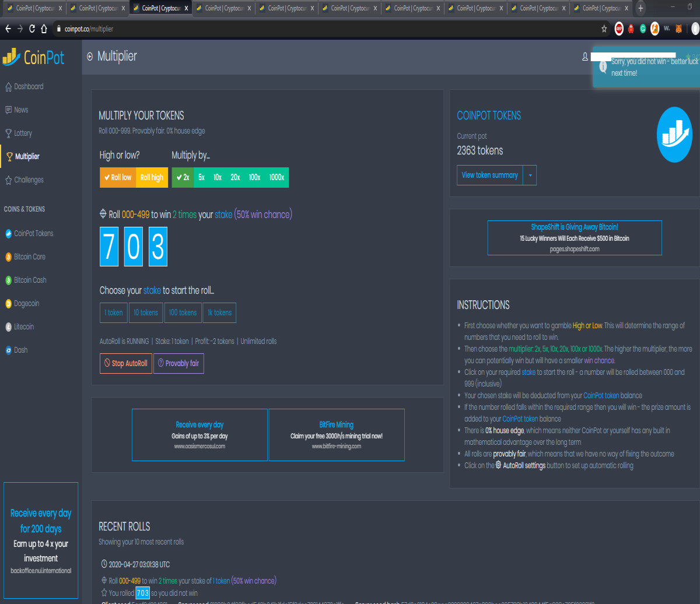The width and height of the screenshot is (700, 604).
Task: Select the Roll low option
Action: click(x=118, y=177)
